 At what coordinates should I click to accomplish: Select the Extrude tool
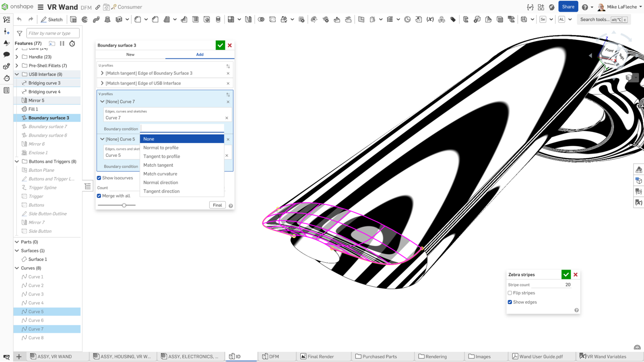coord(73,19)
